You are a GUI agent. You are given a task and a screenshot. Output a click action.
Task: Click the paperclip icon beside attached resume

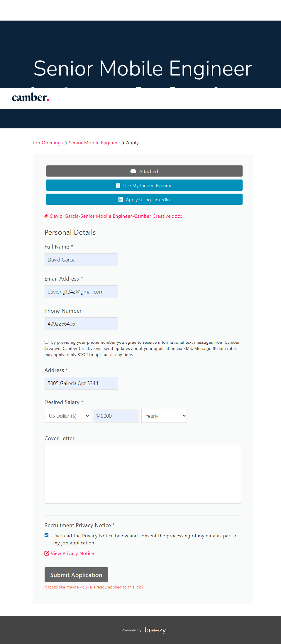(x=46, y=216)
